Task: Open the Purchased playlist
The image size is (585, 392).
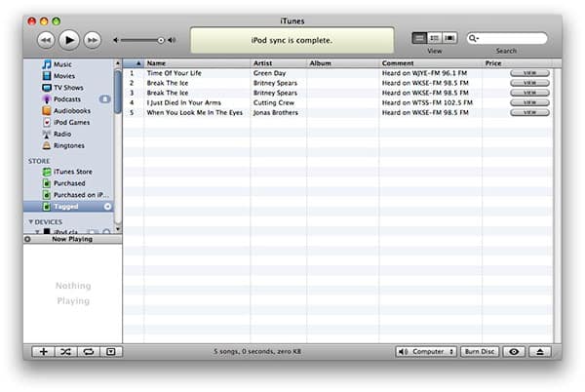Action: coord(69,183)
